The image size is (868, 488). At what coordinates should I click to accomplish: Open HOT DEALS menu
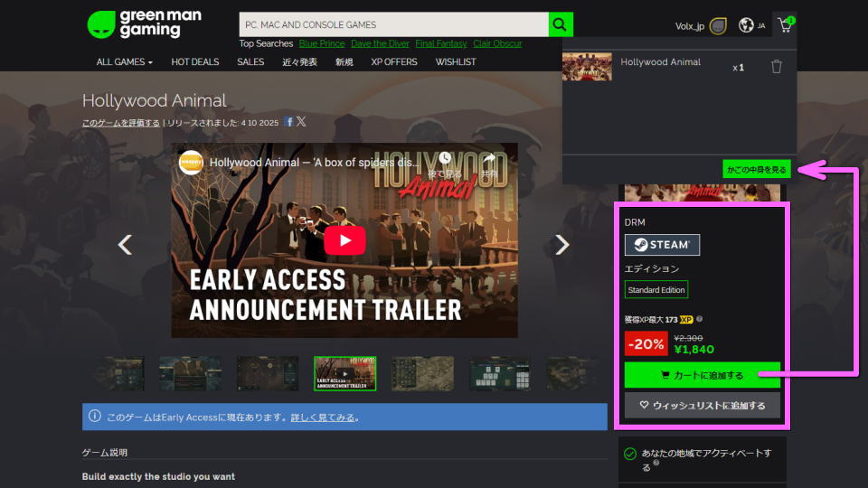click(195, 62)
